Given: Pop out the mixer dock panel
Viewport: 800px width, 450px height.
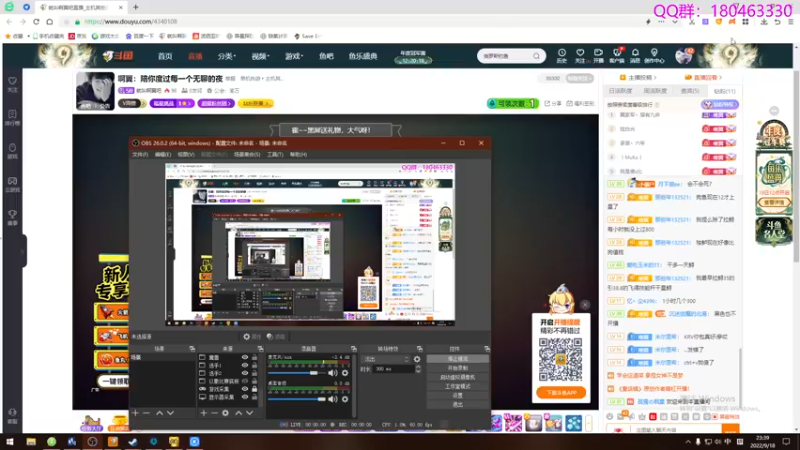Looking at the screenshot, I should [354, 348].
